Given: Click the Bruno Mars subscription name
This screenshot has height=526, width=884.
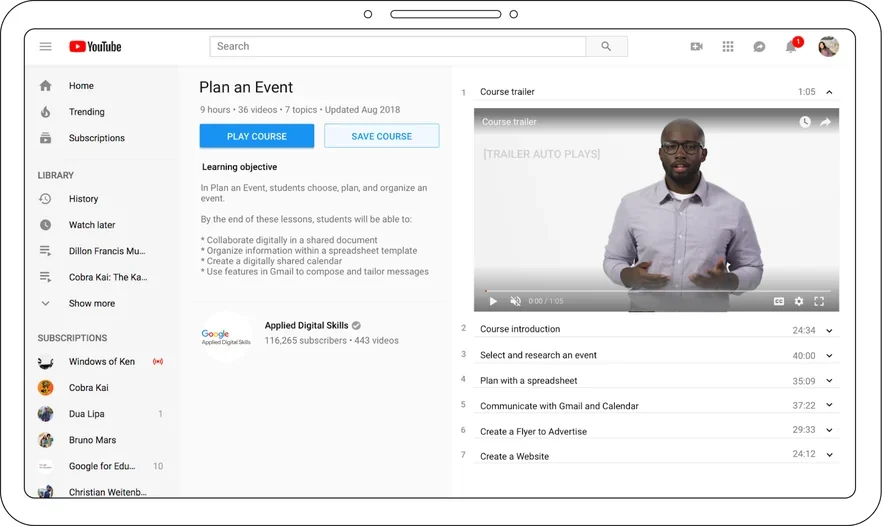Looking at the screenshot, I should 92,440.
